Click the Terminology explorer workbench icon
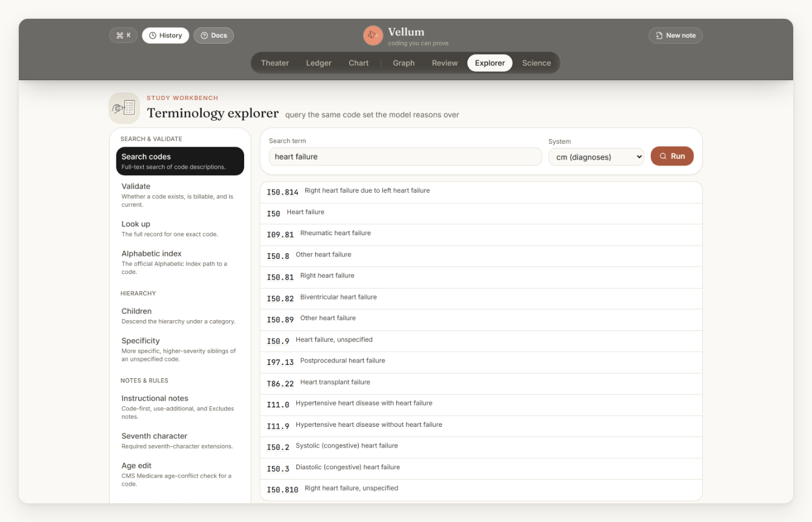 pyautogui.click(x=124, y=108)
